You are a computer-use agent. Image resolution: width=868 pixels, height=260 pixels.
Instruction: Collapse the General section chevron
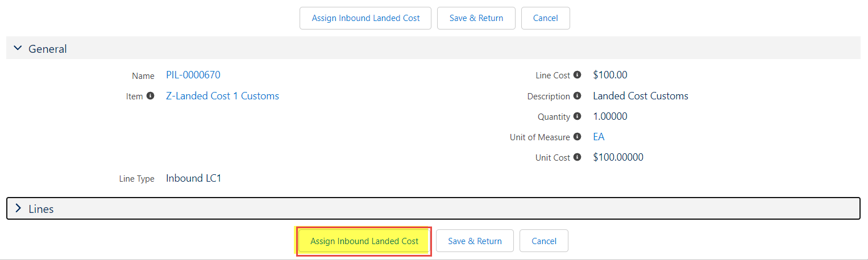(18, 49)
